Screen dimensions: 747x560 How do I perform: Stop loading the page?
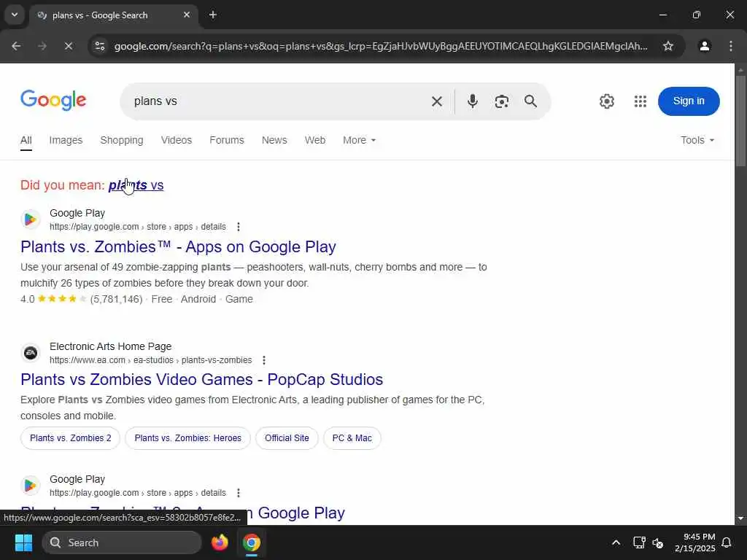[x=68, y=46]
